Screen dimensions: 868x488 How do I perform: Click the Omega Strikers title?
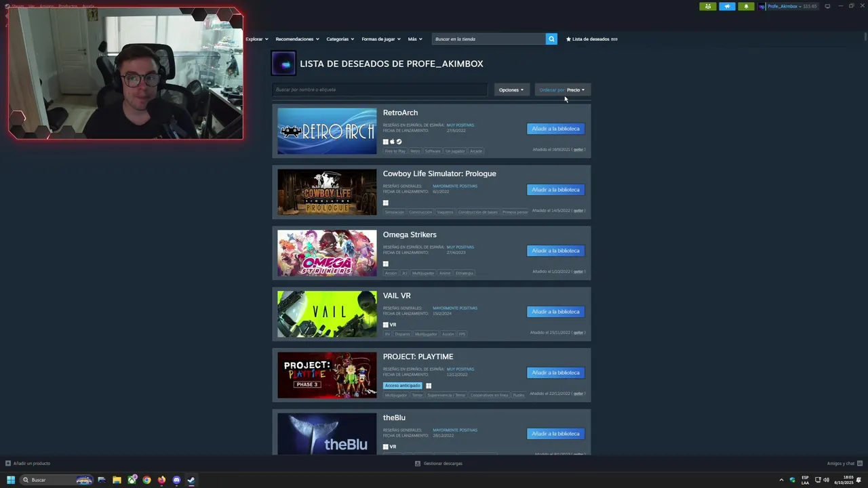click(x=410, y=235)
